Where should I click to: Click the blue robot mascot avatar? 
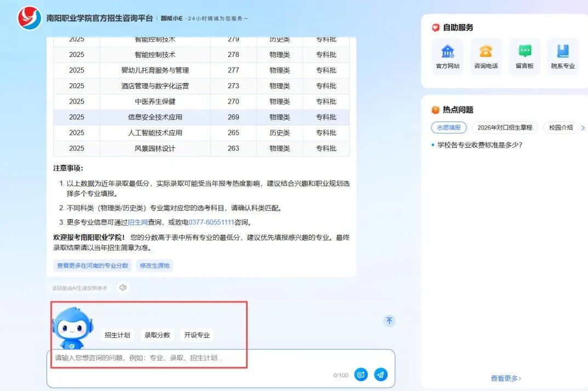(x=72, y=328)
